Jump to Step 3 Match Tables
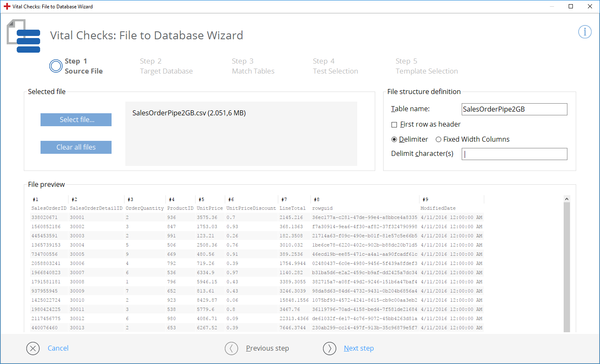The height and width of the screenshot is (364, 600). click(253, 66)
